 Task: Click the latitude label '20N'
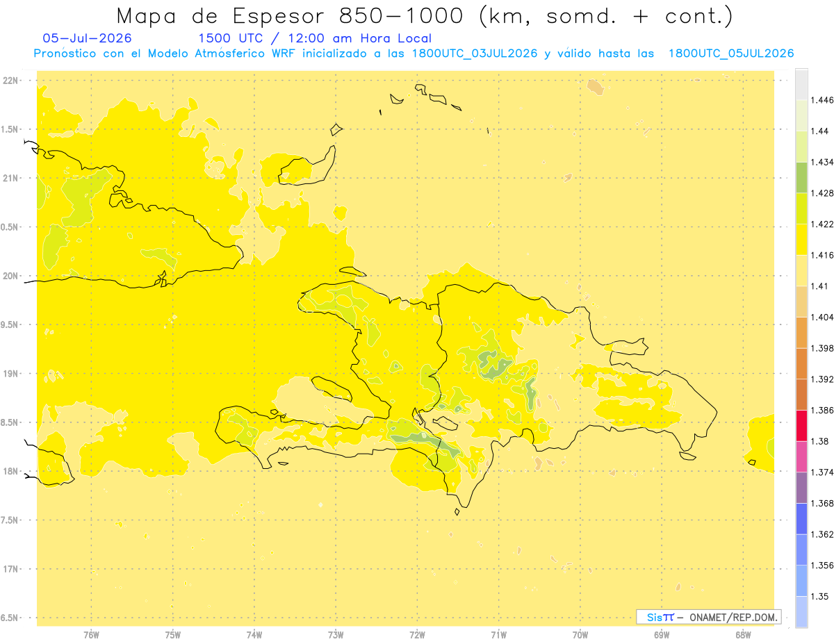[x=11, y=276]
